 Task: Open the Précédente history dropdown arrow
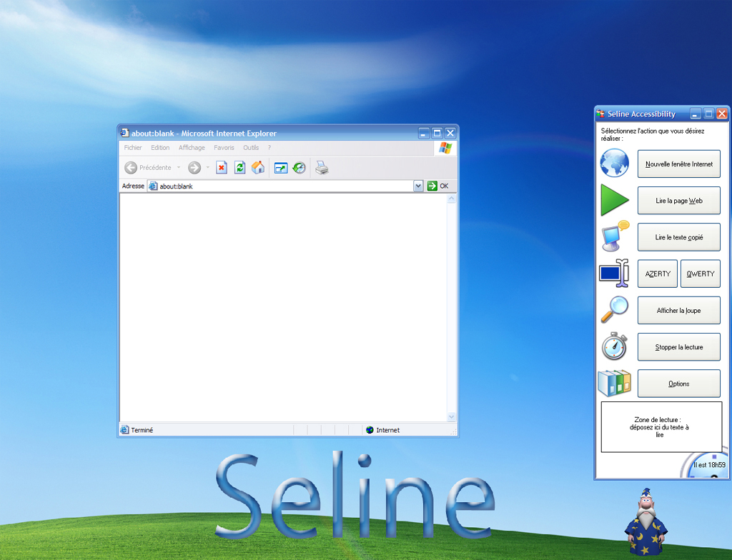(179, 168)
